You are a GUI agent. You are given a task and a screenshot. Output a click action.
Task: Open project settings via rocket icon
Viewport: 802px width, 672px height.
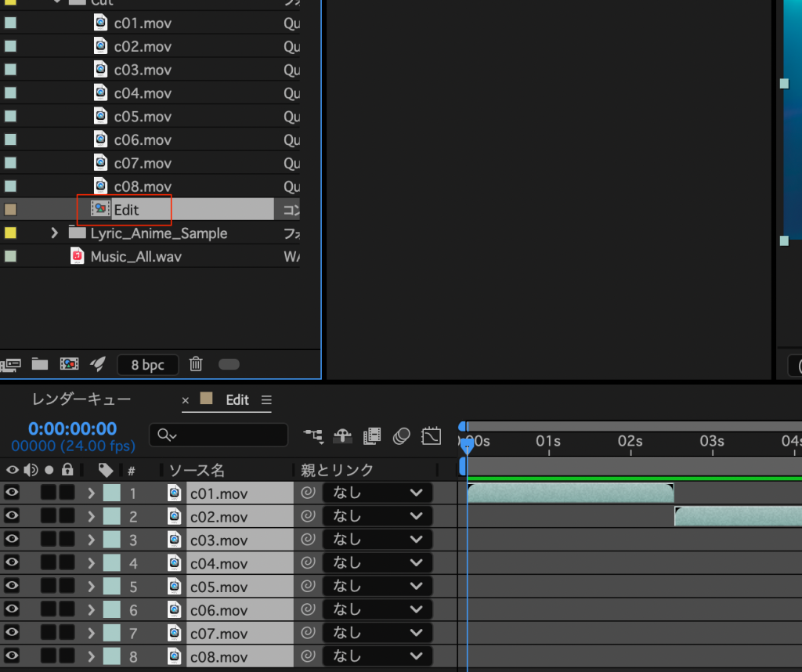click(x=97, y=364)
